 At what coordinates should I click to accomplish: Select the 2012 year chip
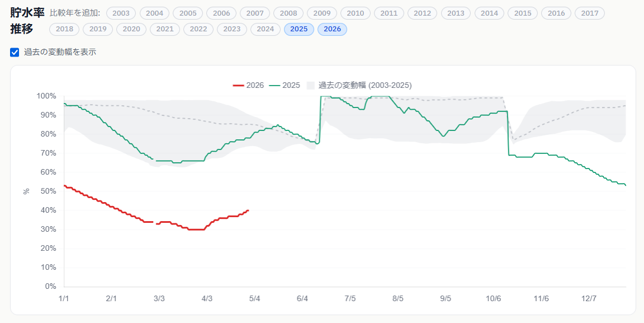[422, 13]
